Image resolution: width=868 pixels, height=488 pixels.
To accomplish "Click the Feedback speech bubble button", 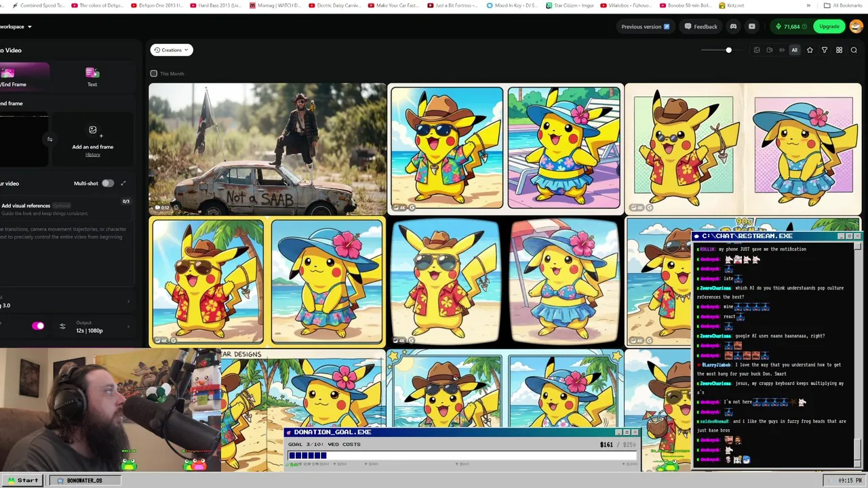I will (x=701, y=26).
